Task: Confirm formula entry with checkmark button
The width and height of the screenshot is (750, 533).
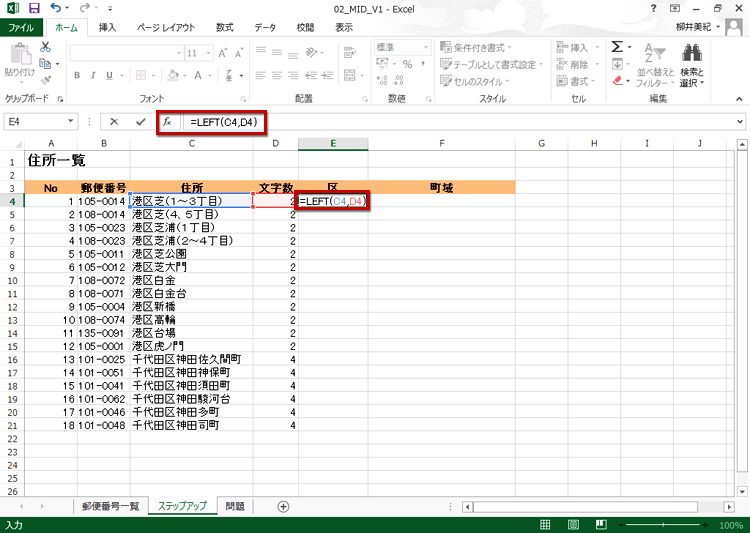Action: pyautogui.click(x=141, y=122)
